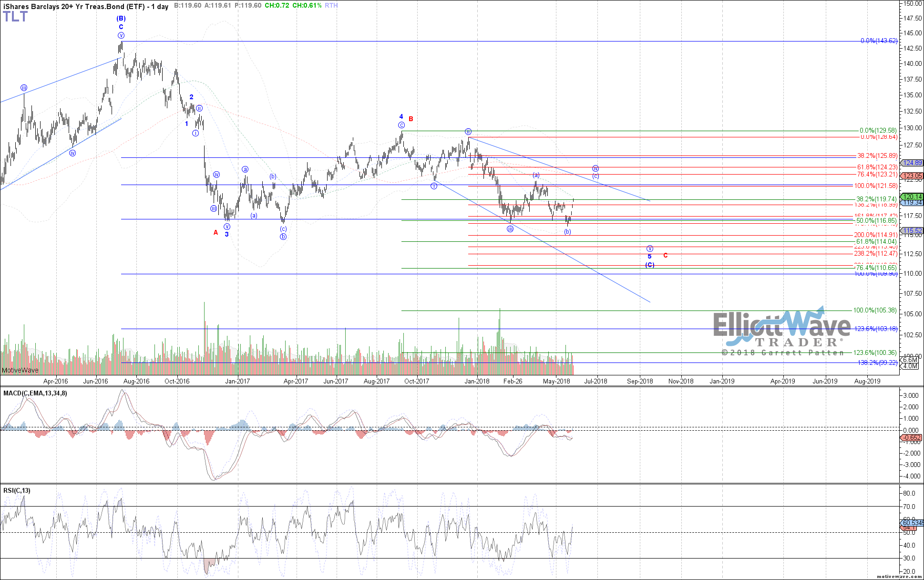Click the ask quote A:119.61

click(x=218, y=6)
